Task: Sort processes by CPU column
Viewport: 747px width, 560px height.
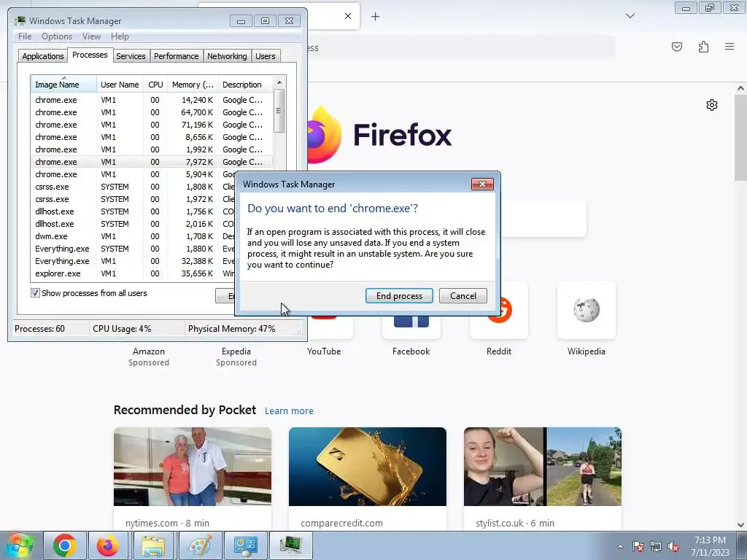Action: click(x=155, y=85)
